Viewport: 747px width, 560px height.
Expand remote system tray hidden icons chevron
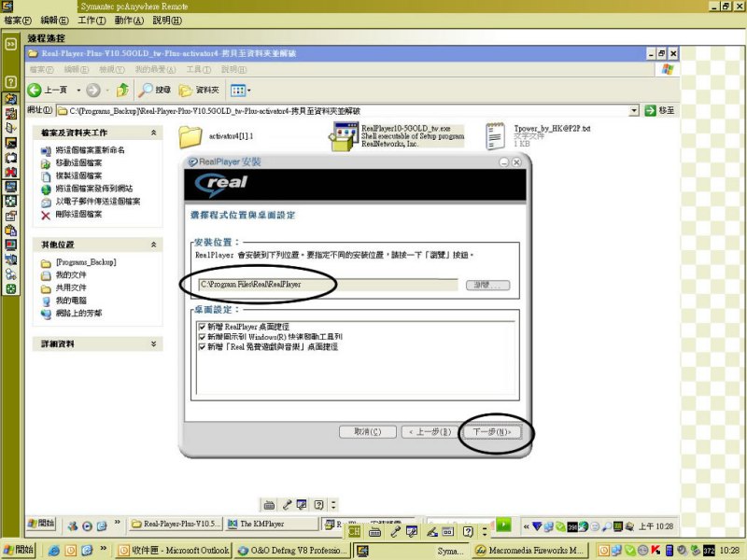(526, 526)
